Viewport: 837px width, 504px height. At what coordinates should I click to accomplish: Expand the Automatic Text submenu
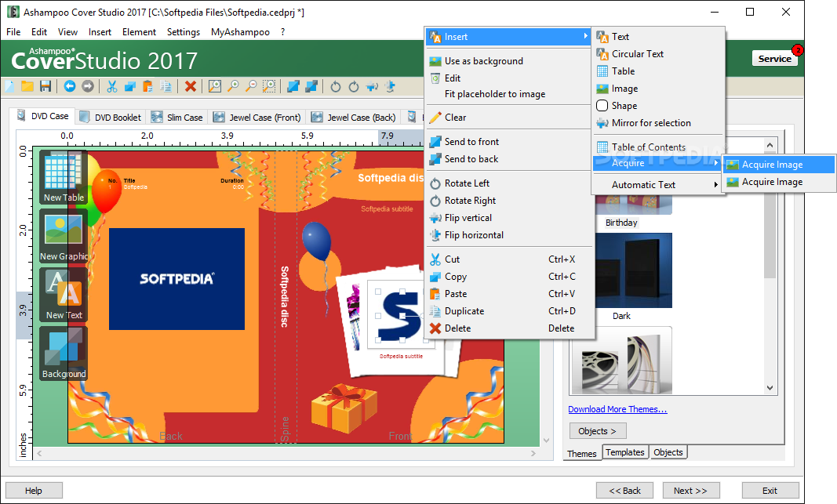pyautogui.click(x=657, y=184)
